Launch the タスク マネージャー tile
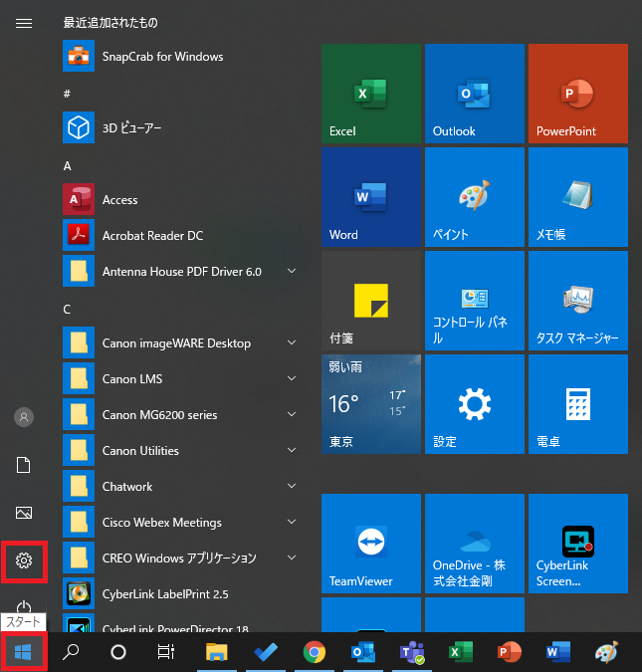 [x=578, y=301]
